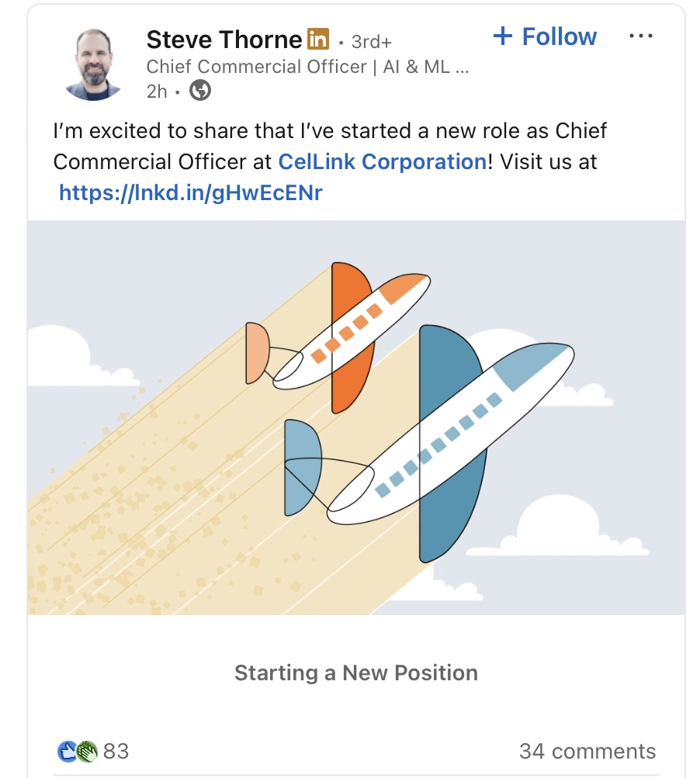Click the blue airplane in the image

coord(429,444)
